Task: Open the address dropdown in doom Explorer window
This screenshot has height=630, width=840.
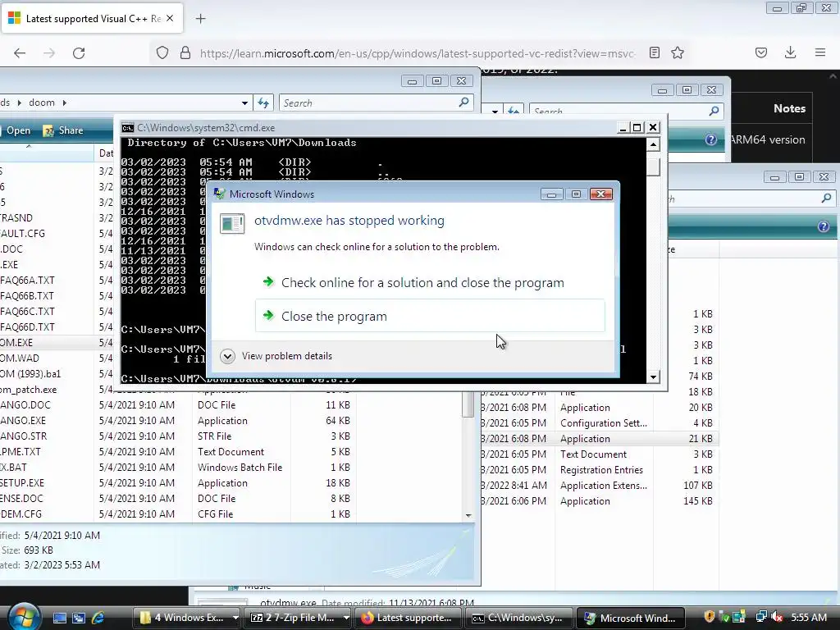Action: point(244,103)
